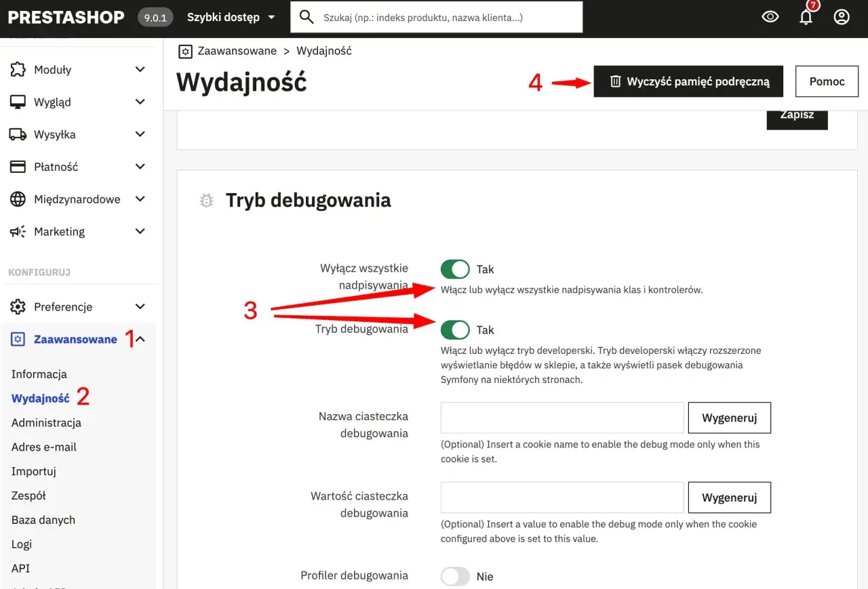Screen dimensions: 868x589
Task: Click Wydajność breadcrumb link
Action: point(324,51)
